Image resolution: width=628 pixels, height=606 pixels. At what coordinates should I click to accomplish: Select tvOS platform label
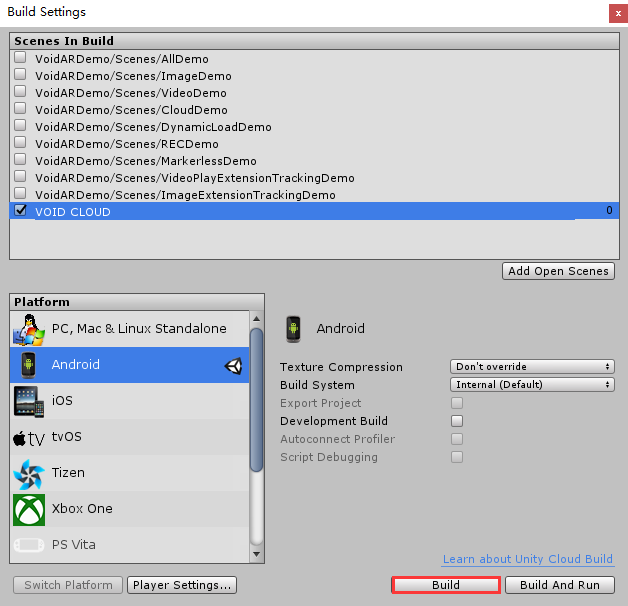(66, 437)
